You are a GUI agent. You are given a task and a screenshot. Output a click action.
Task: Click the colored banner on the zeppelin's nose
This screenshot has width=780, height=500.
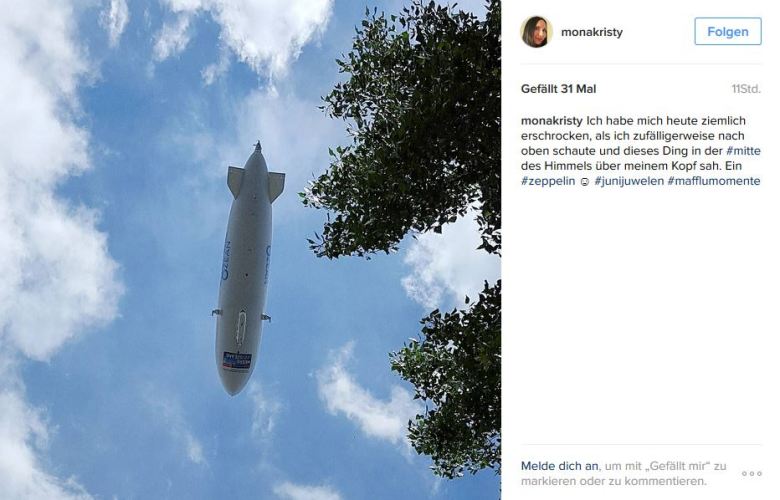coord(236,361)
